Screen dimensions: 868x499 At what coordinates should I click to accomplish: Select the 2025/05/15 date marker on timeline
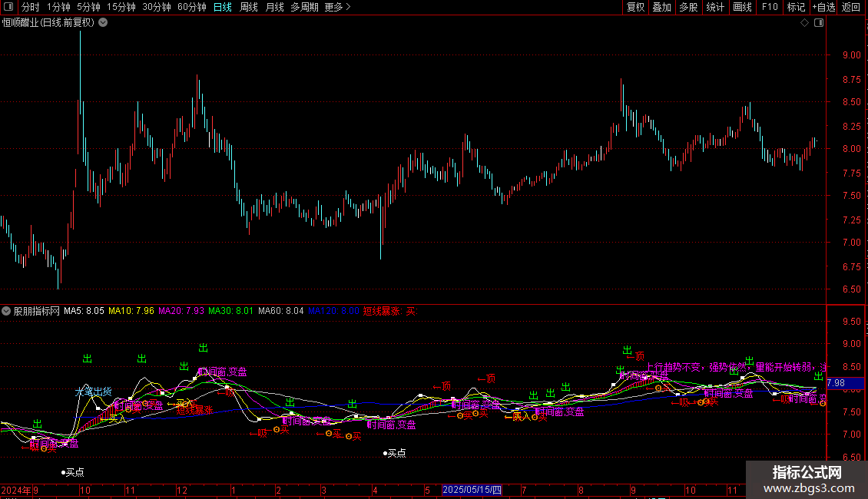pyautogui.click(x=472, y=490)
